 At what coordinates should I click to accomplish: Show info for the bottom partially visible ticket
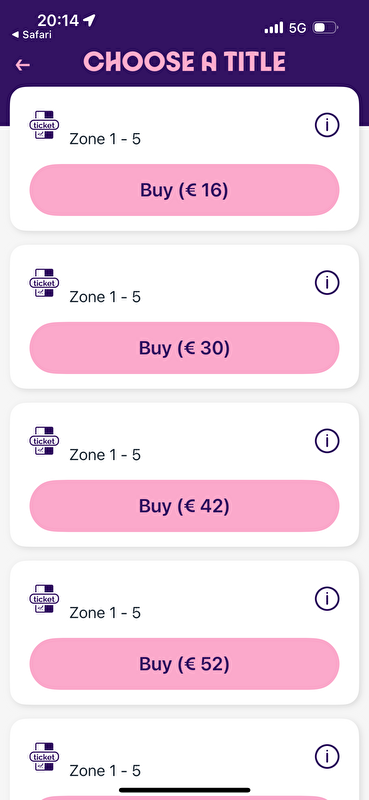coord(327,756)
